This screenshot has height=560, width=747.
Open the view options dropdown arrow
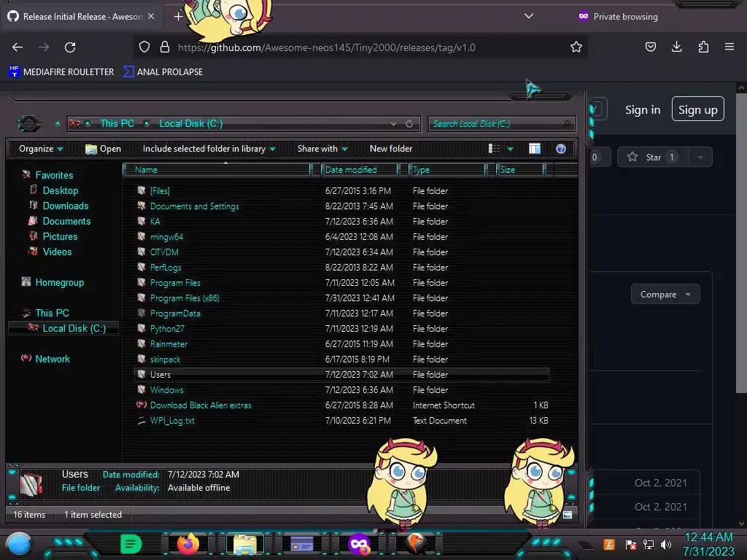point(510,149)
